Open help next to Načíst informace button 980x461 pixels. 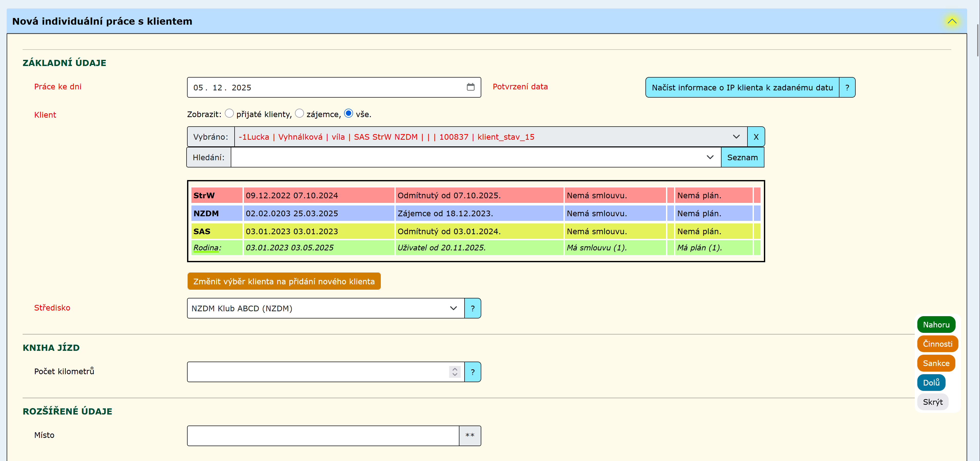(x=847, y=88)
